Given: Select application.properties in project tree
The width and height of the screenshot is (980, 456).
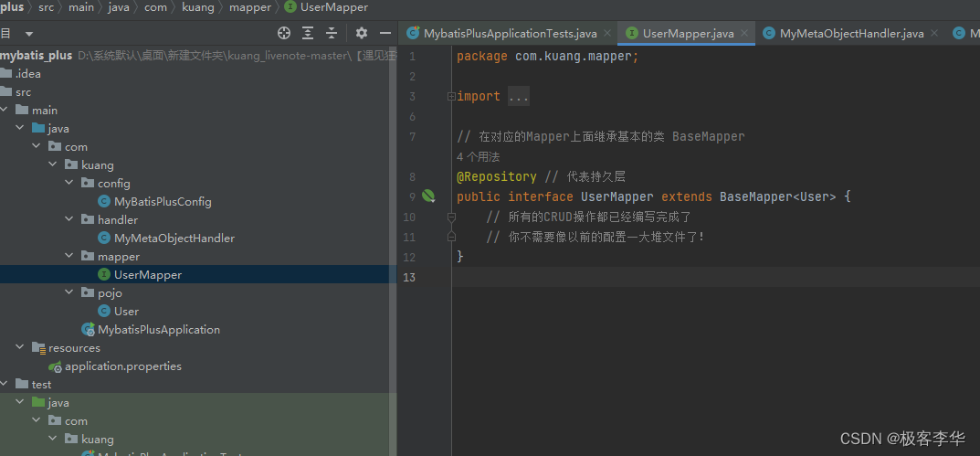Looking at the screenshot, I should (123, 366).
